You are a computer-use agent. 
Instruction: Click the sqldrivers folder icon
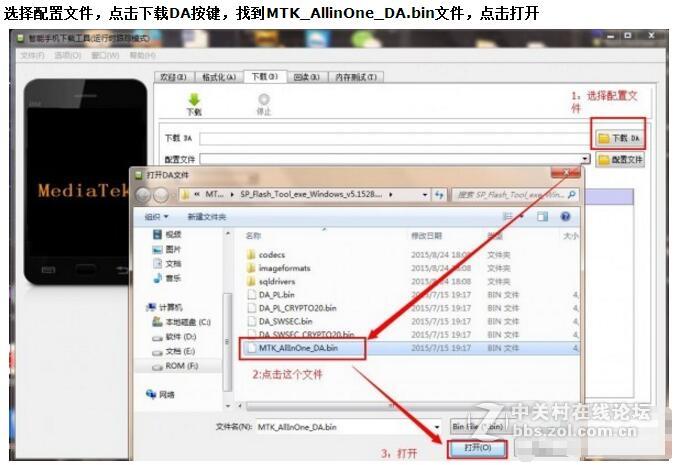(251, 281)
